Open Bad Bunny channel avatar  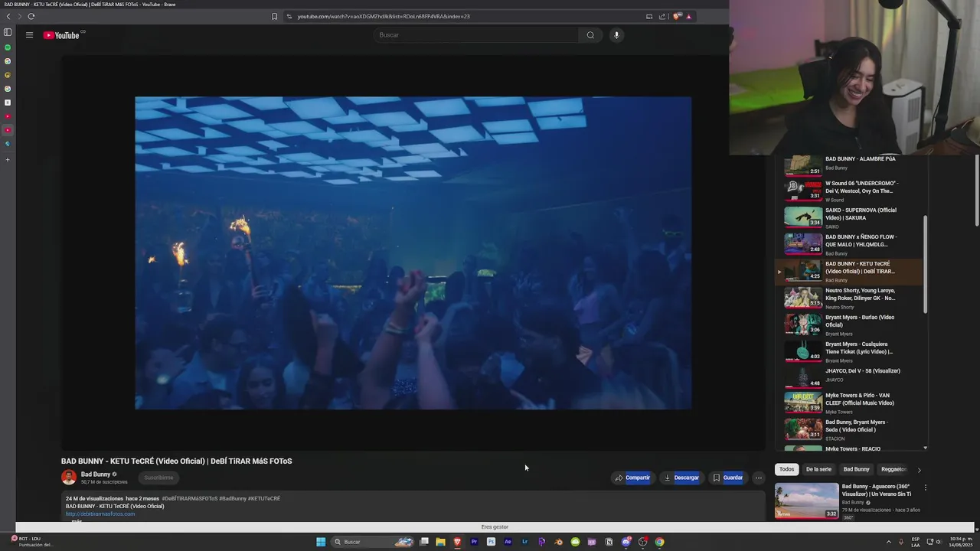click(69, 478)
